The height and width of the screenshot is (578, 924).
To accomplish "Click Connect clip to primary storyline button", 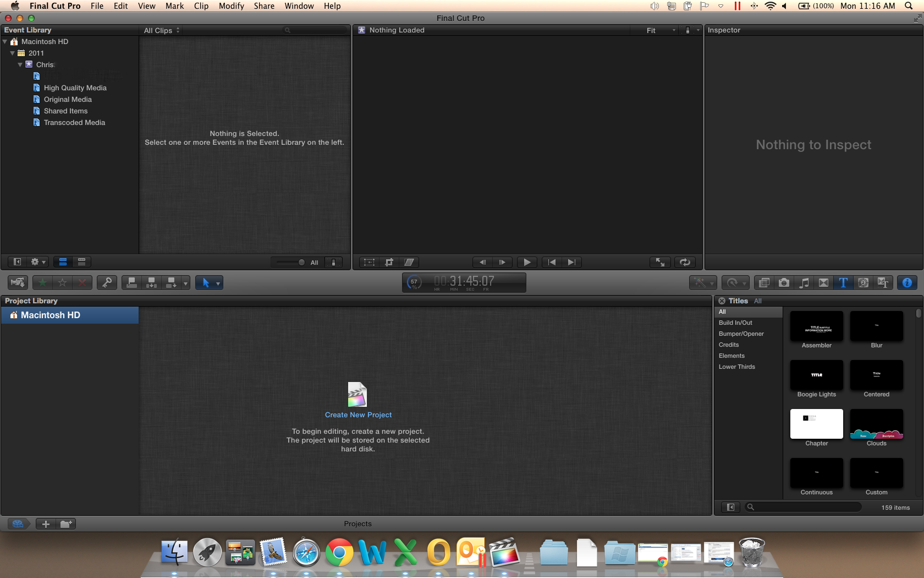I will tap(131, 282).
